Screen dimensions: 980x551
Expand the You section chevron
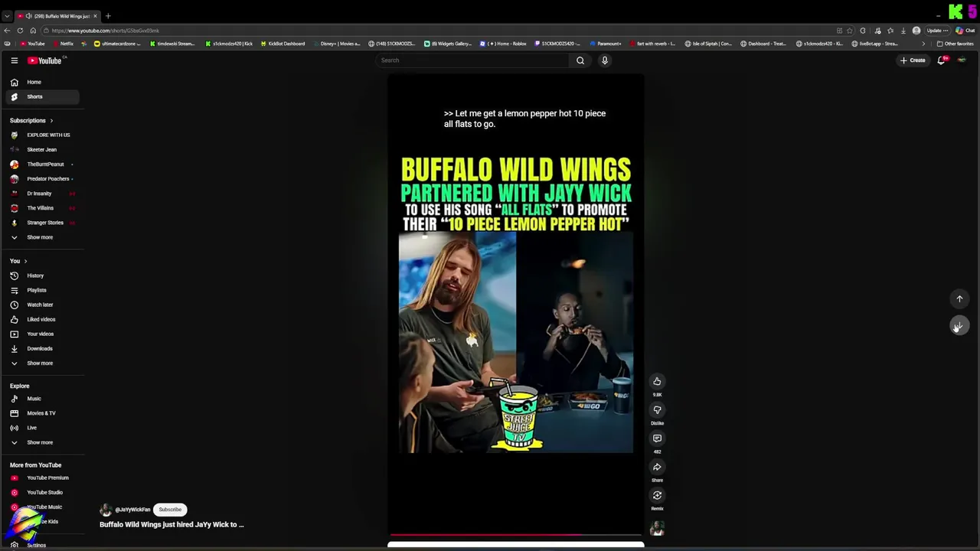[25, 261]
